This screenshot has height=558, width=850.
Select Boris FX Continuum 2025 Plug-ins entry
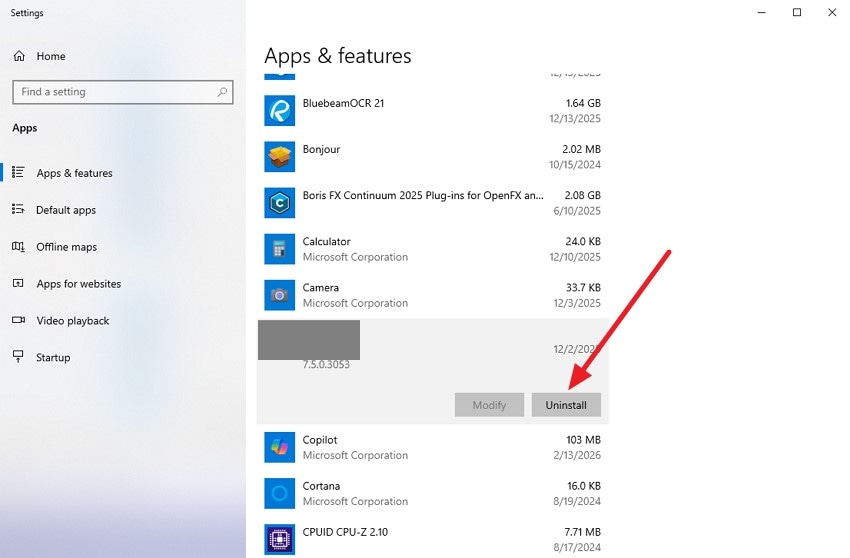point(423,195)
